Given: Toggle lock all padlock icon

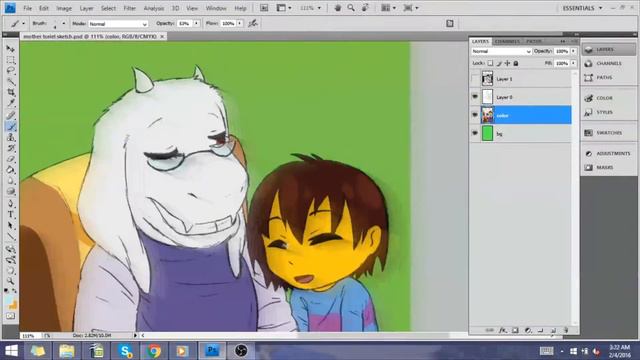Looking at the screenshot, I should click(516, 63).
